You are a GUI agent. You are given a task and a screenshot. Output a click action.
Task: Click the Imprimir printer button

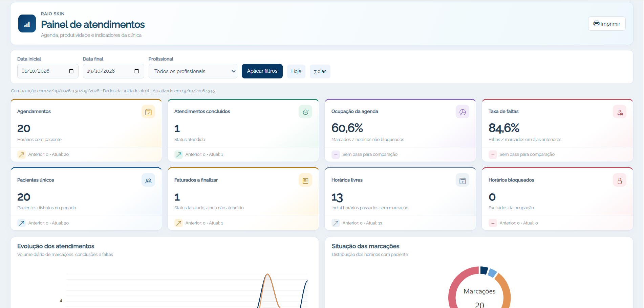[607, 24]
